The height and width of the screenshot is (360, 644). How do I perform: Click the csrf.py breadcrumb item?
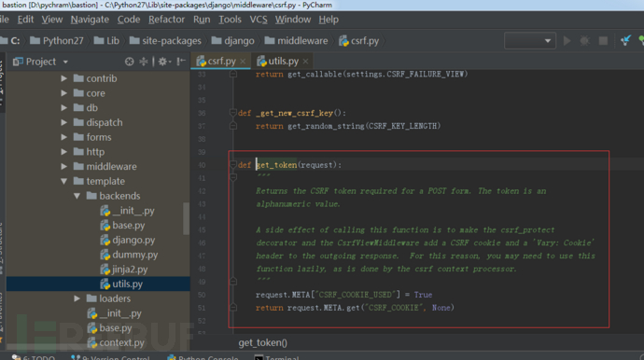pyautogui.click(x=359, y=41)
